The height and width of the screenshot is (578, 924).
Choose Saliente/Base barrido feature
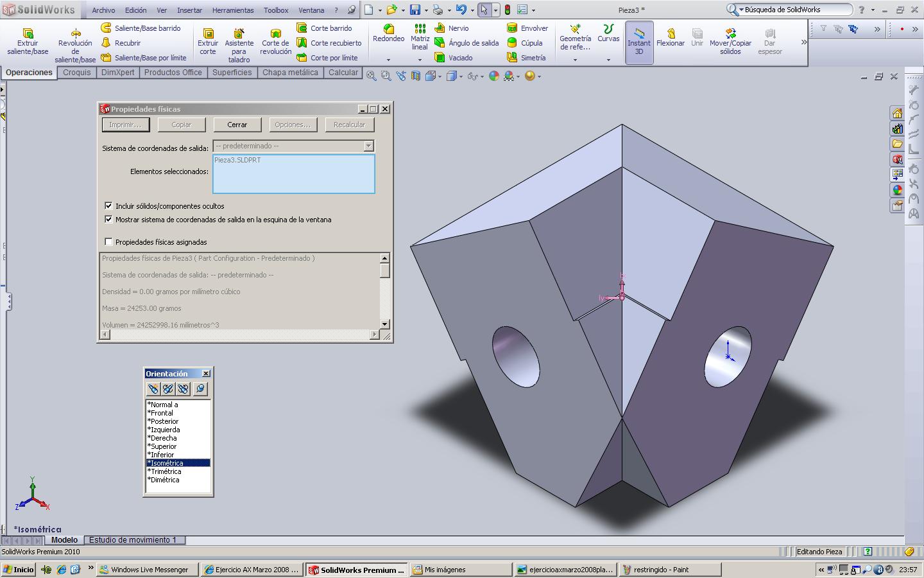point(141,28)
